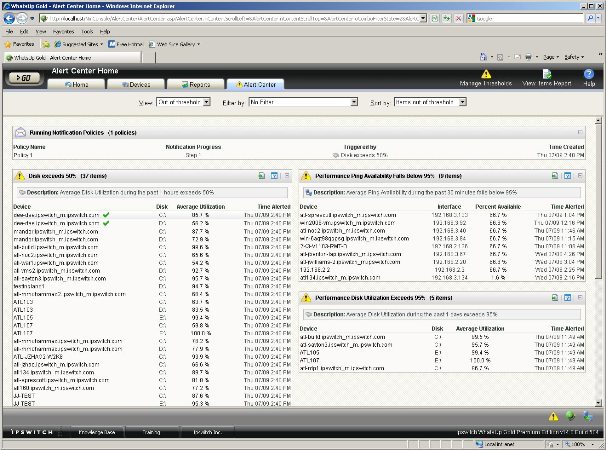Click the green checkmark on second disk row
This screenshot has height=450, width=606.
tap(106, 223)
